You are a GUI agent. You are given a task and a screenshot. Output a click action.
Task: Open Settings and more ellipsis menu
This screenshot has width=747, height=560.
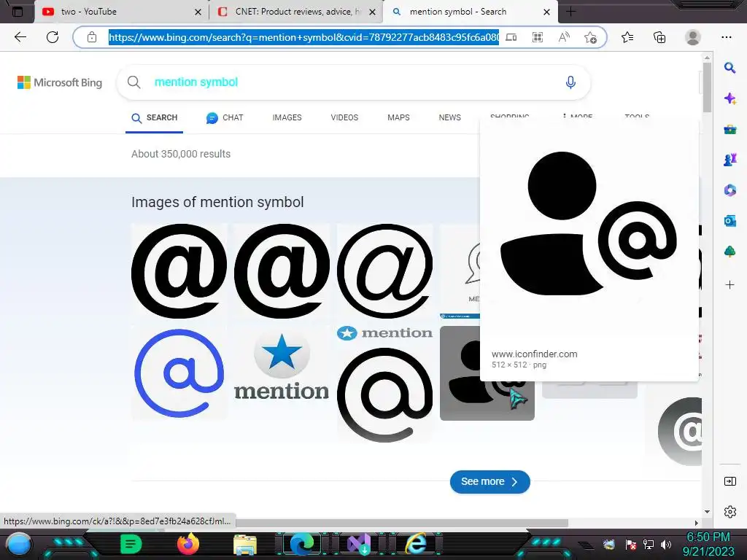pyautogui.click(x=727, y=37)
